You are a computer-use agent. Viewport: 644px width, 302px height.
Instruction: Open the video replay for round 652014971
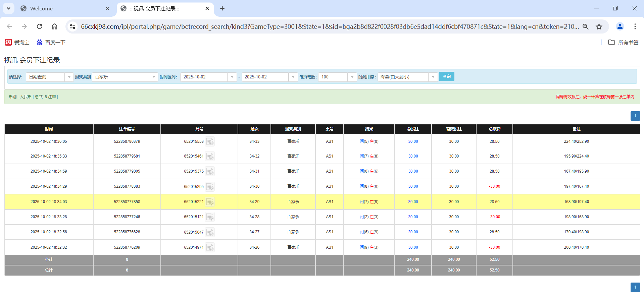tap(210, 247)
